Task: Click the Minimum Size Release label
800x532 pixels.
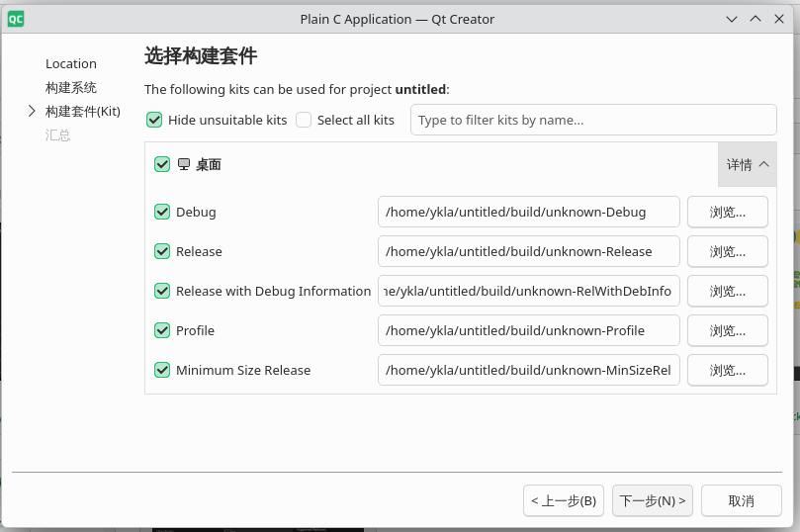Action: pos(243,370)
